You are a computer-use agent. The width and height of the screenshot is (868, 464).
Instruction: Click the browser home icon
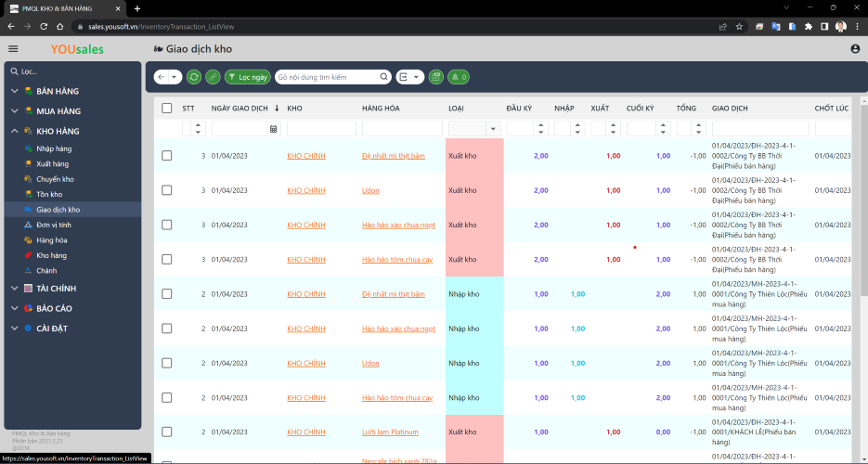point(60,27)
